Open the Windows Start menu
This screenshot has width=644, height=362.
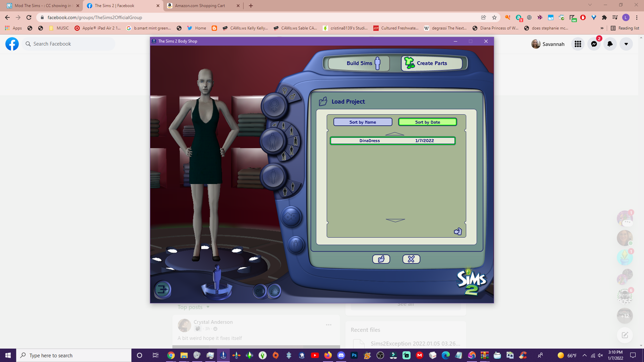(8, 355)
